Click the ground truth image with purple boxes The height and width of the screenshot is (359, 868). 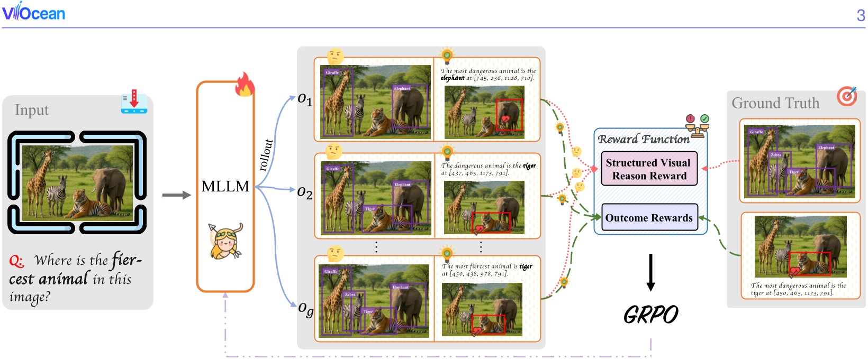click(799, 161)
